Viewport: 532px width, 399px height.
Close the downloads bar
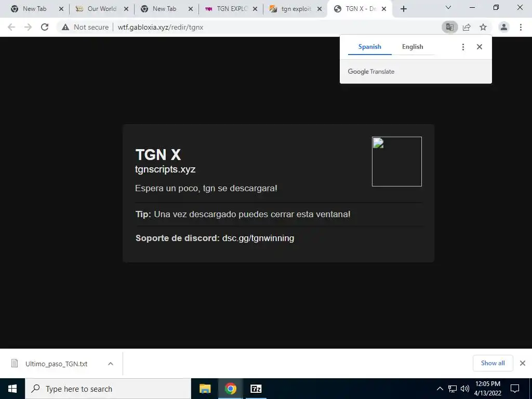coord(523,363)
